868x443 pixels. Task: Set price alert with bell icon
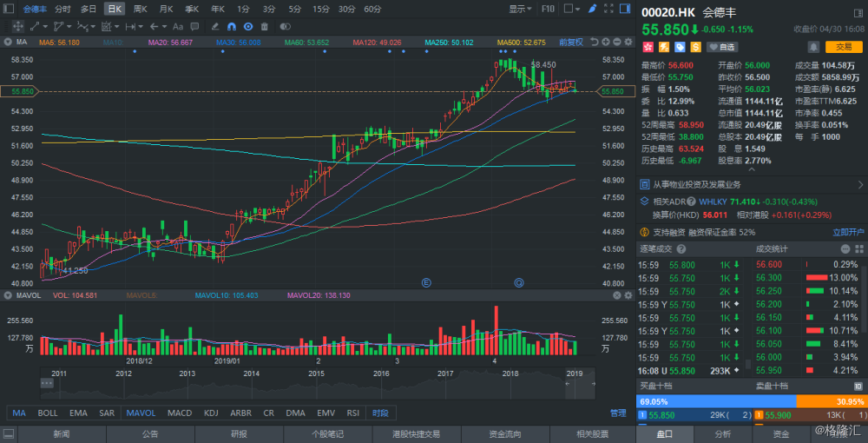pyautogui.click(x=813, y=47)
